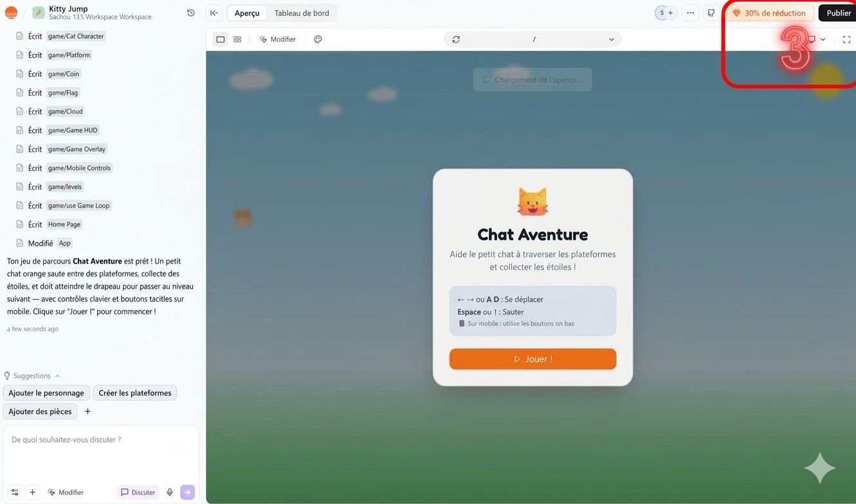
Task: Select suggestion Créer les plateformes
Action: [x=135, y=393]
